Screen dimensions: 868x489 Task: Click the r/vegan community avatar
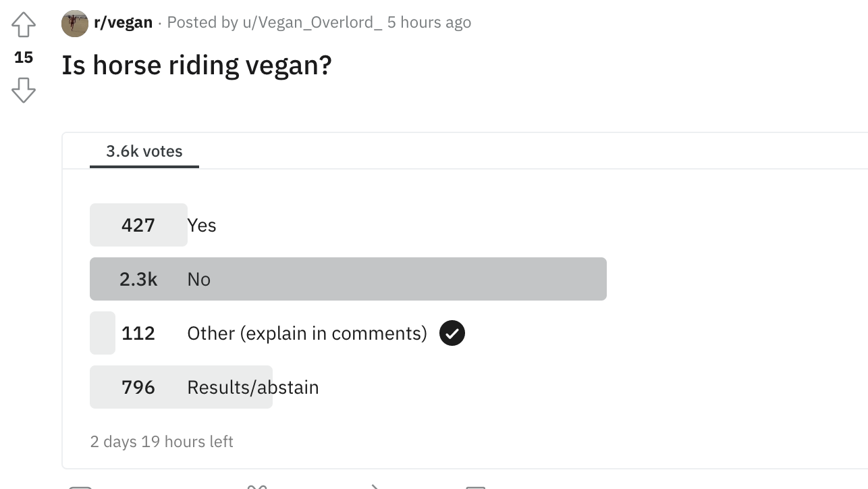pos(74,23)
